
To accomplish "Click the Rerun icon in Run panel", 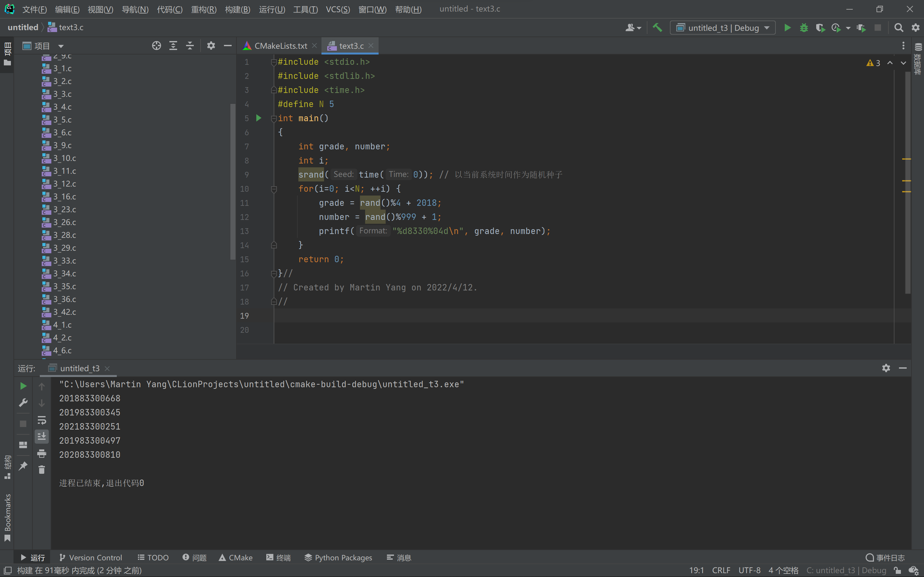I will (23, 386).
